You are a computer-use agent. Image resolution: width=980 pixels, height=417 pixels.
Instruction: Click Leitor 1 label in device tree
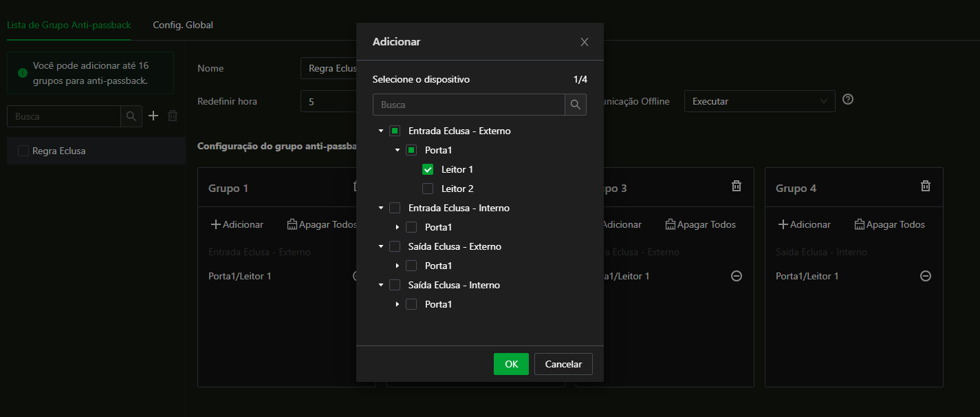point(457,169)
